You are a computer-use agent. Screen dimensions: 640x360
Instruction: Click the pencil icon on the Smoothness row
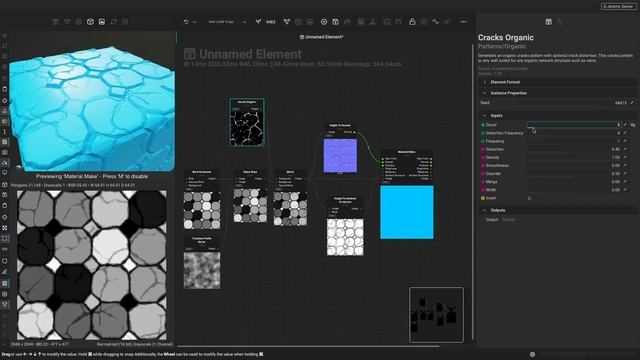point(625,165)
